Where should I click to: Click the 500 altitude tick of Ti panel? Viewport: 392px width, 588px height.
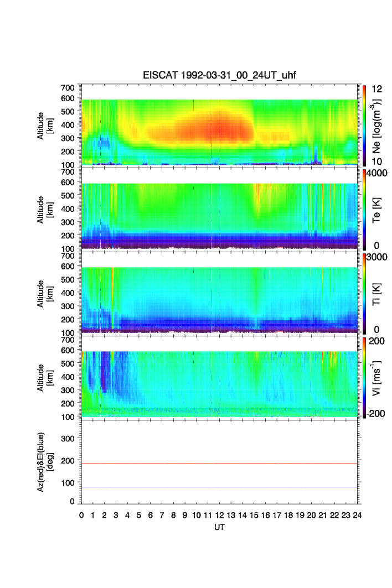click(x=68, y=279)
